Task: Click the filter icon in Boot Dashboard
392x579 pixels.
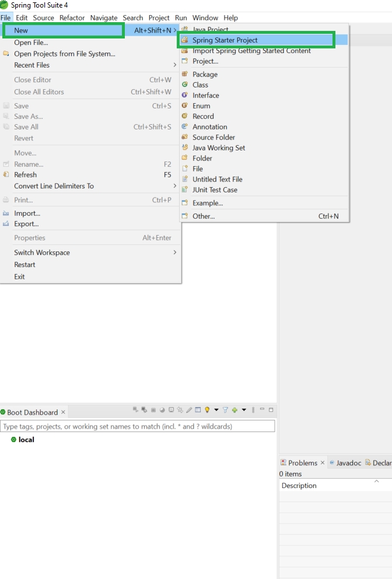Action: pos(225,410)
